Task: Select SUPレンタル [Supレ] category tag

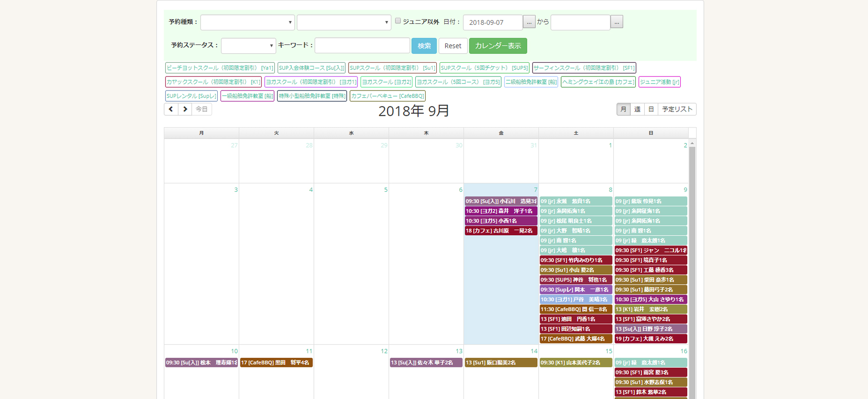Action: point(192,96)
